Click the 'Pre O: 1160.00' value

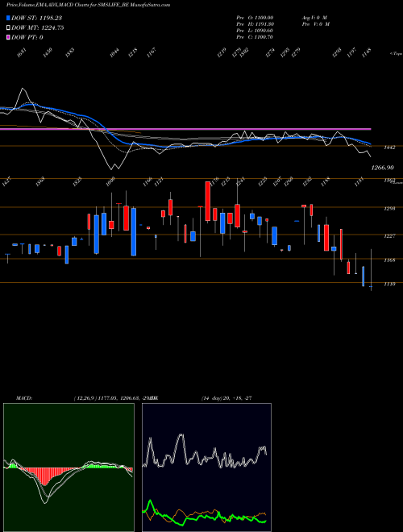coord(255,17)
